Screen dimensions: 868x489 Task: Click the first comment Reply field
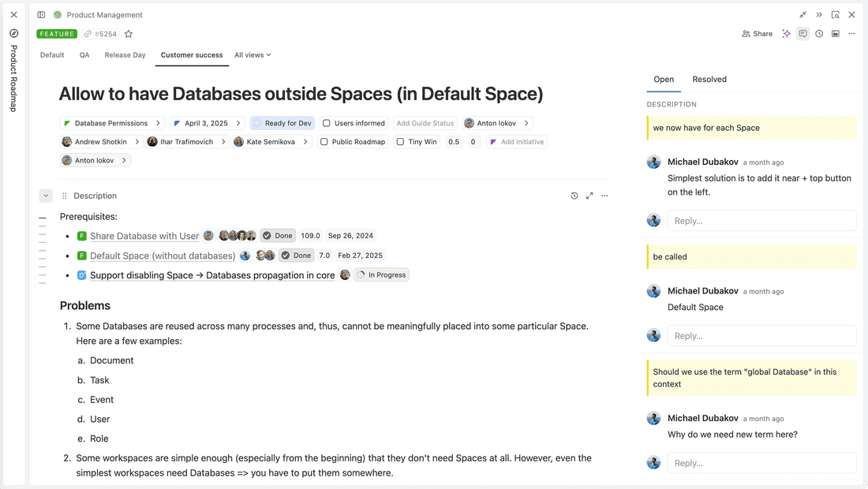point(761,221)
